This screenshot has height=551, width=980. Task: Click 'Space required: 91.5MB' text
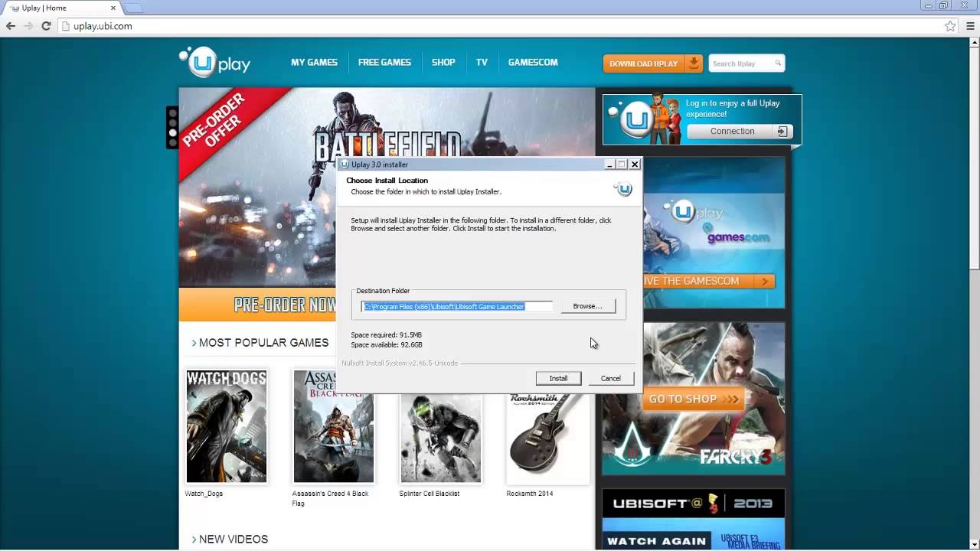coord(386,335)
